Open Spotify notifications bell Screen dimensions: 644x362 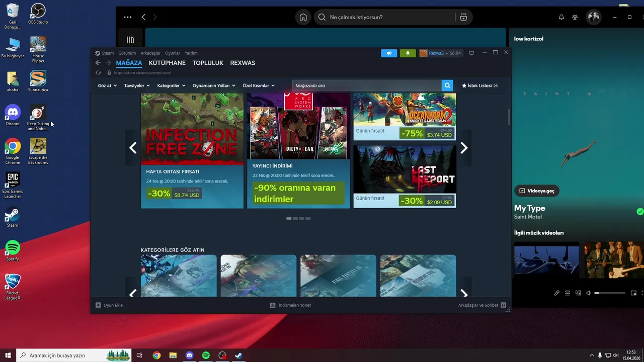561,17
